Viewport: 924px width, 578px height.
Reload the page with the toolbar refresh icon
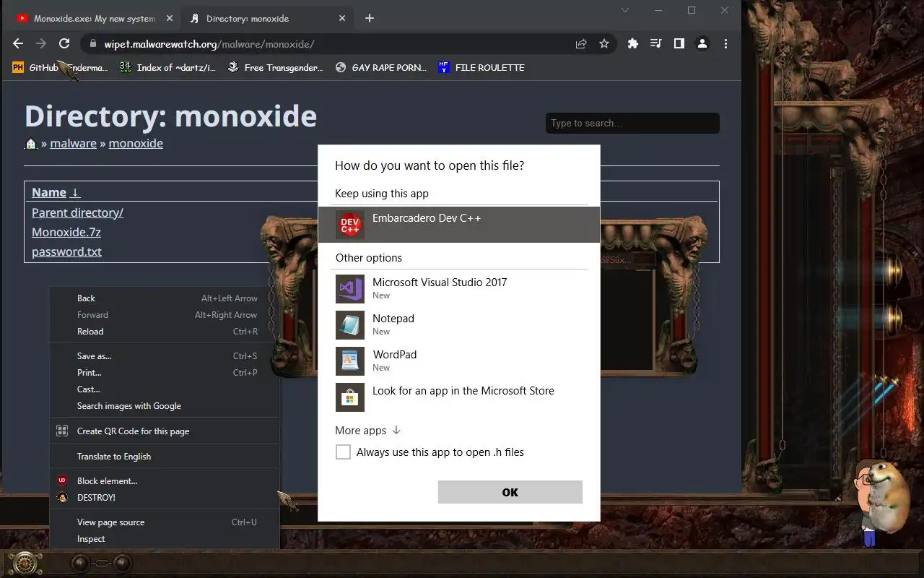pos(64,44)
